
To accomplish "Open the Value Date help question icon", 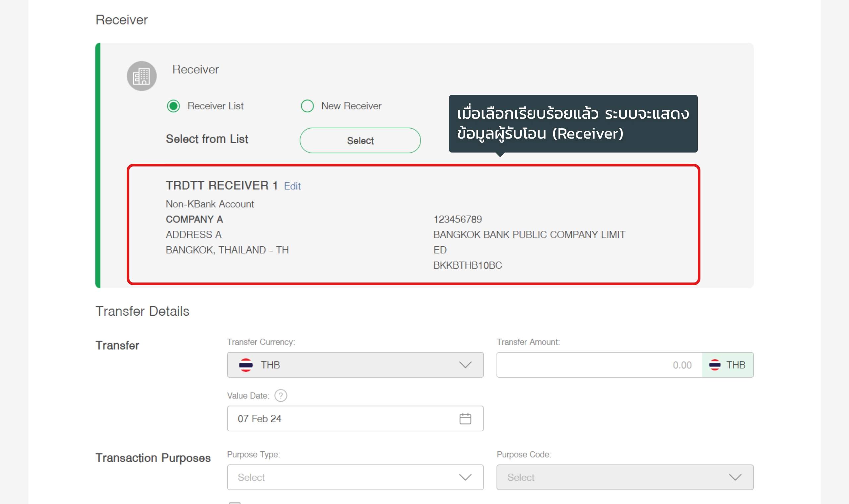I will (281, 396).
